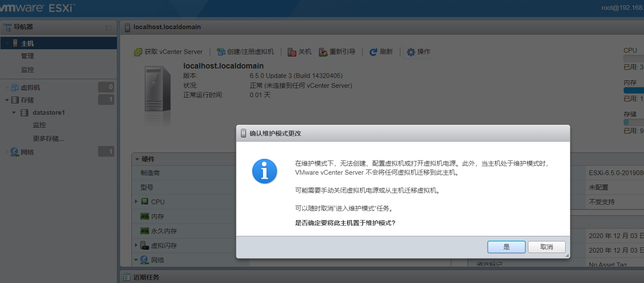Click the 网络 count badge 1

106,152
